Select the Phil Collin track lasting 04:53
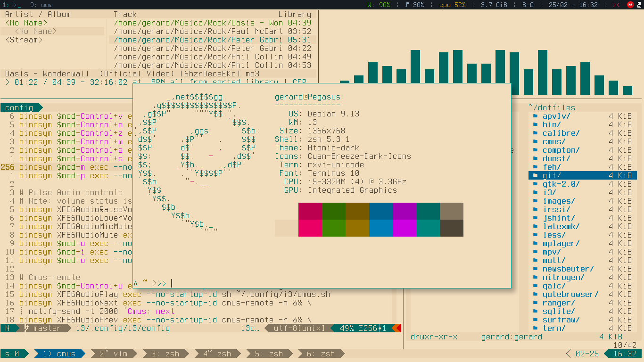The image size is (644, 362). point(213,65)
